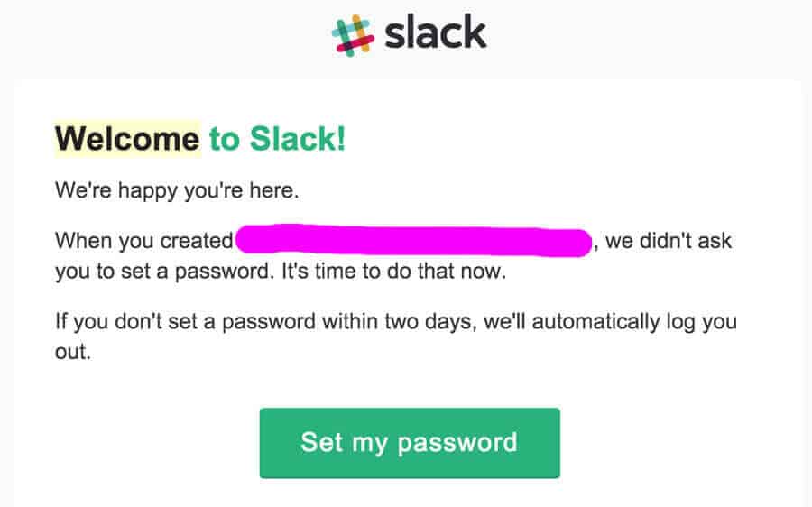Viewport: 812px width, 507px height.
Task: Click the colorful Slack hashtag logo
Action: 353,36
